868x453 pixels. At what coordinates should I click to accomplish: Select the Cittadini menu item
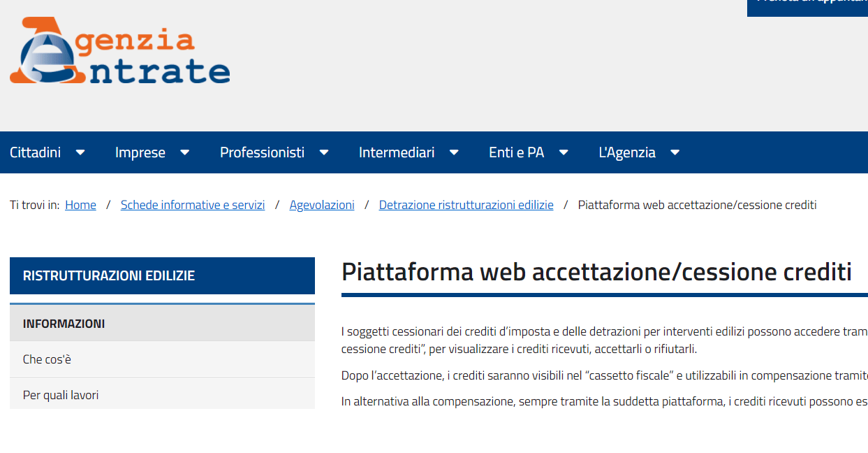pos(35,152)
